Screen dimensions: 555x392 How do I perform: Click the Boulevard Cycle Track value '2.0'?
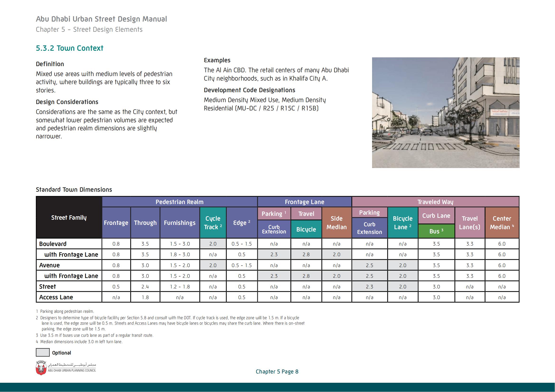coord(213,244)
